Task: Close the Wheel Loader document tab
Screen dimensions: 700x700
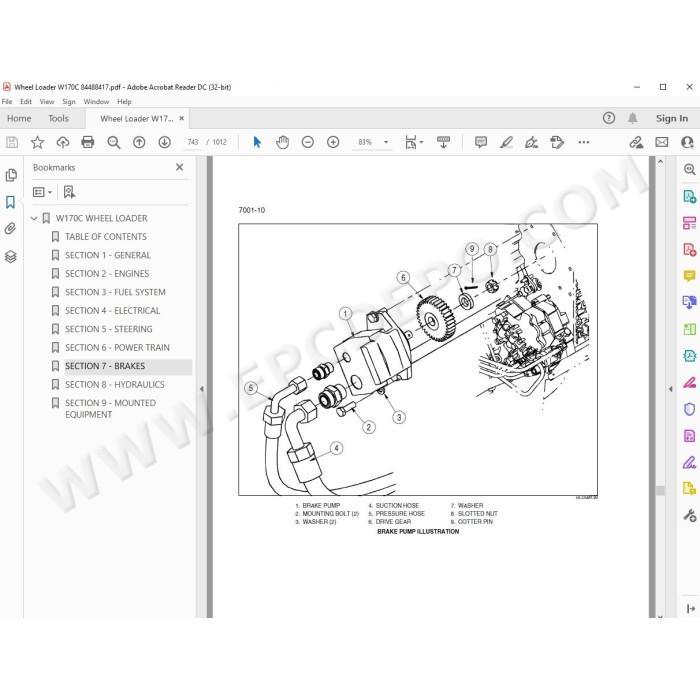Action: click(181, 118)
